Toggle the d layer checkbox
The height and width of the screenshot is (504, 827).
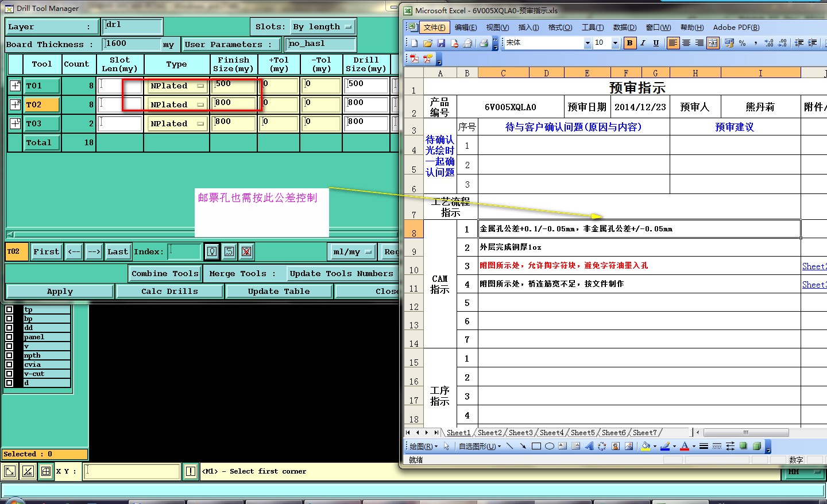point(9,383)
